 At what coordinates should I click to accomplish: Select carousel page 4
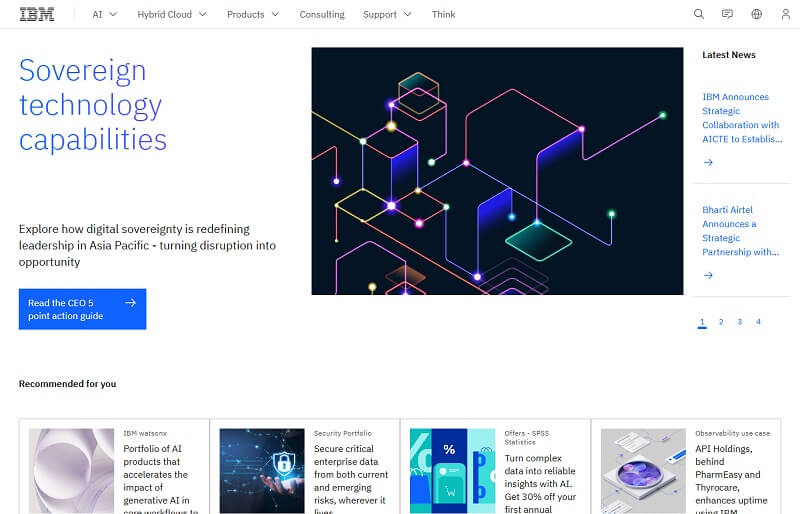tap(758, 322)
